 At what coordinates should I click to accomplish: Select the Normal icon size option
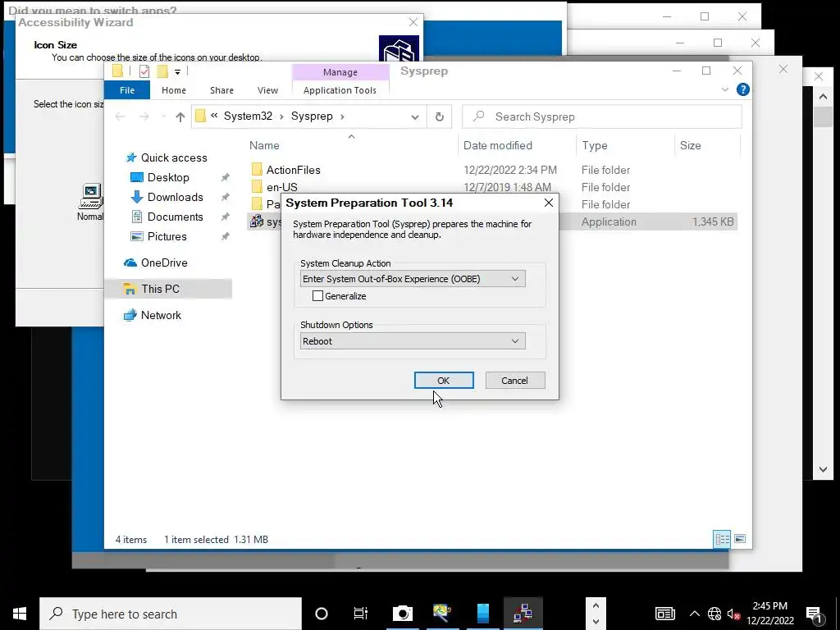point(90,203)
